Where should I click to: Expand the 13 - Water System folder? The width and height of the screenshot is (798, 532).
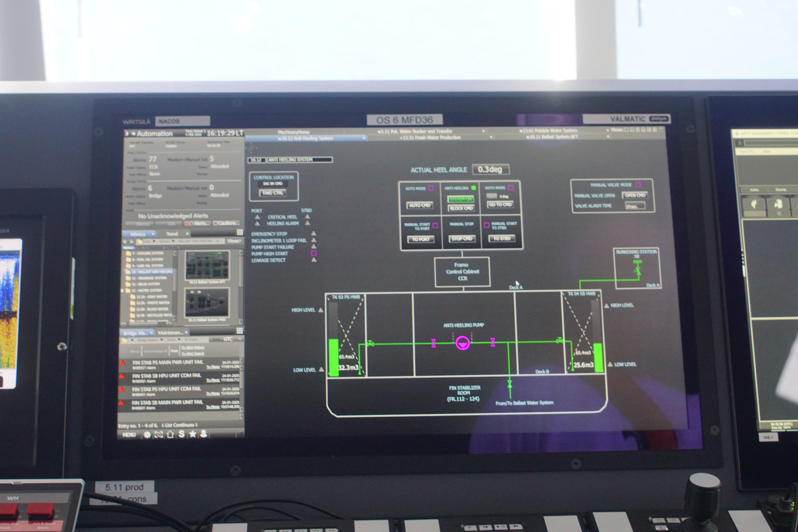pyautogui.click(x=122, y=291)
